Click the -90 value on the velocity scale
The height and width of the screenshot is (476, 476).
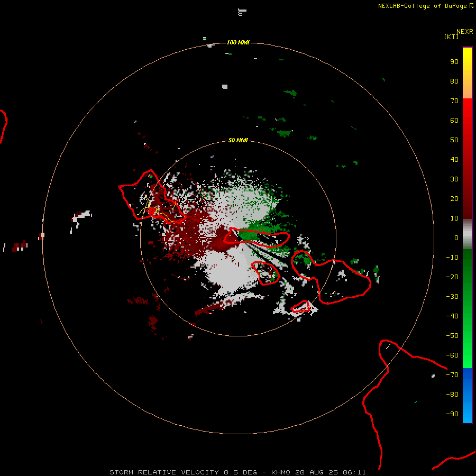tap(452, 414)
